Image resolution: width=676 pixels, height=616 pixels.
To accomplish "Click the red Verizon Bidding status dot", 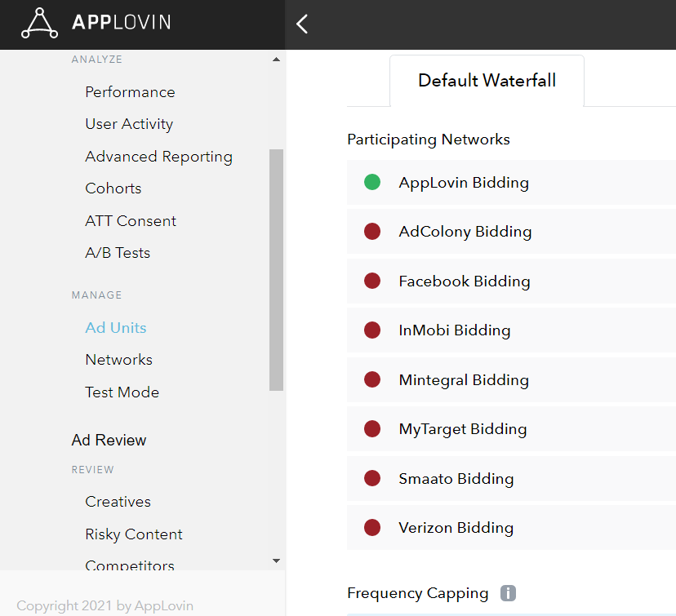I will 372,528.
